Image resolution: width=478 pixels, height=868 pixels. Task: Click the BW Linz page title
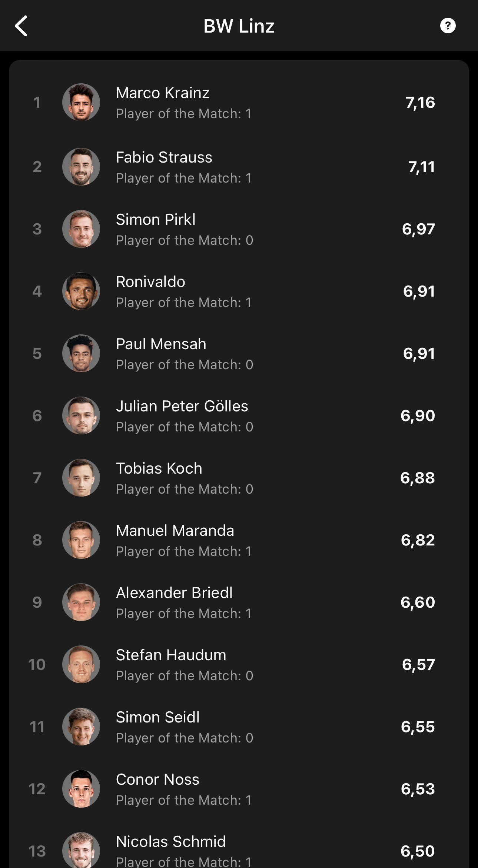(239, 26)
